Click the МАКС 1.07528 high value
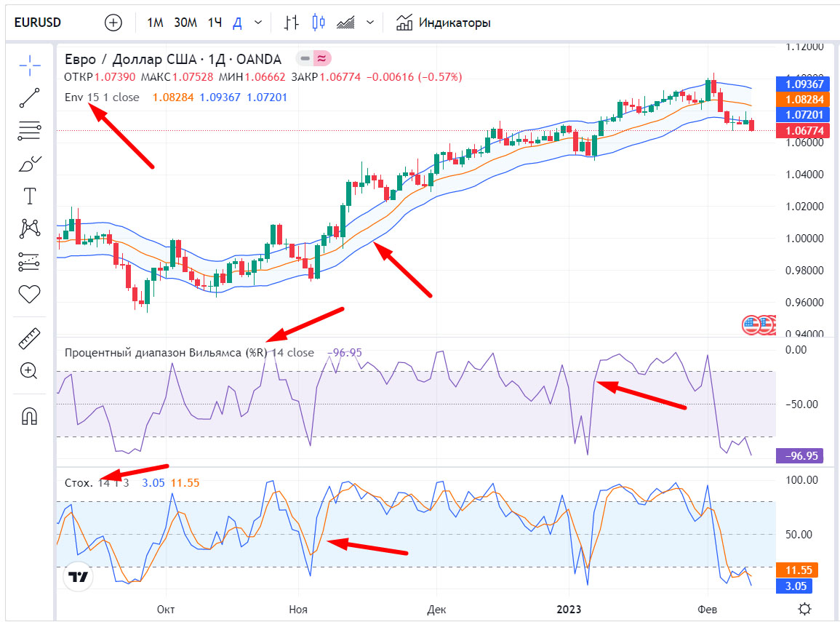Viewport: 840px width, 622px height. 177,77
